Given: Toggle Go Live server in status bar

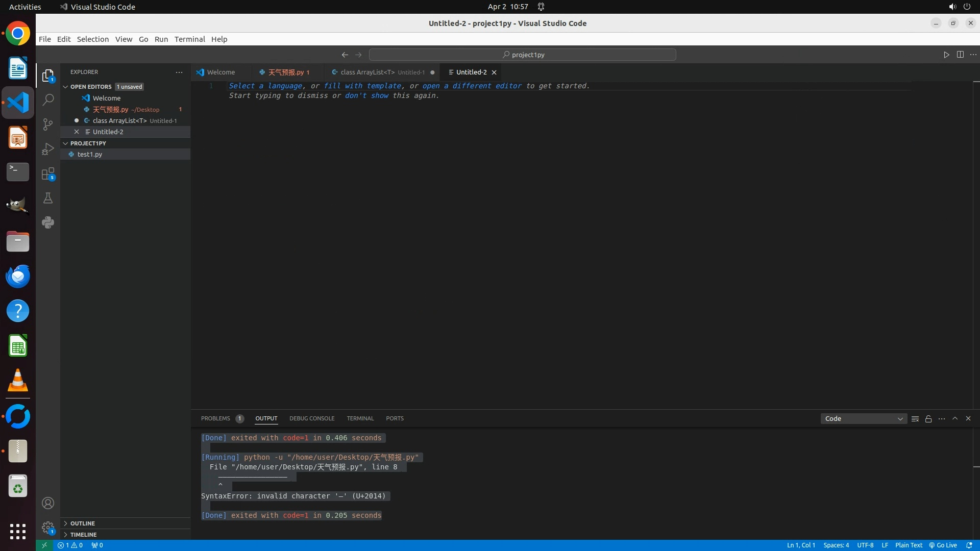Looking at the screenshot, I should coord(943,545).
